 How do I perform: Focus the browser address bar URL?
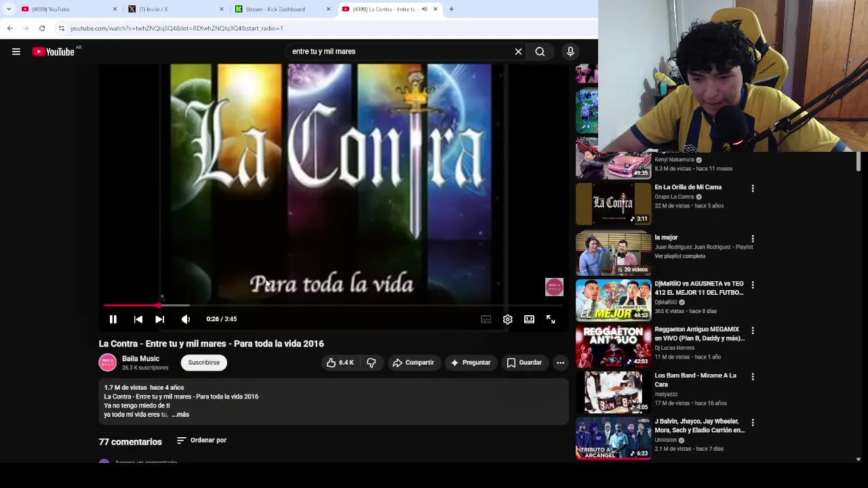(x=176, y=28)
